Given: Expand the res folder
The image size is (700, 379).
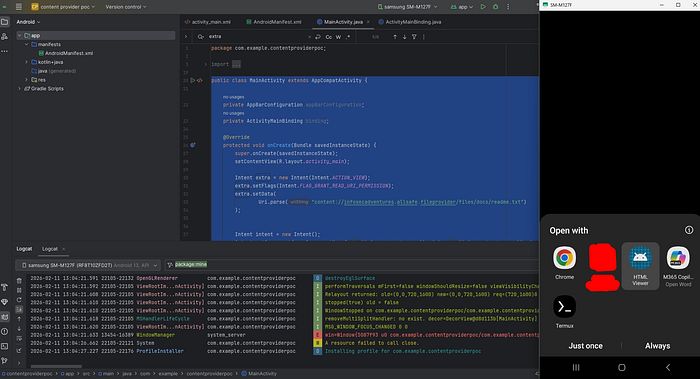Looking at the screenshot, I should [26, 79].
